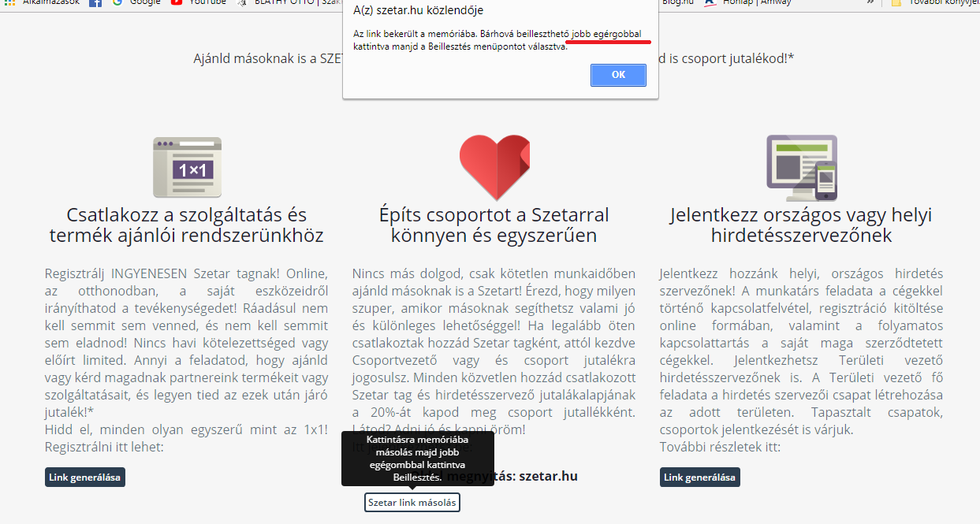This screenshot has width=980, height=524.
Task: Click the text 'megnyitás: szetar.hu'
Action: 512,476
